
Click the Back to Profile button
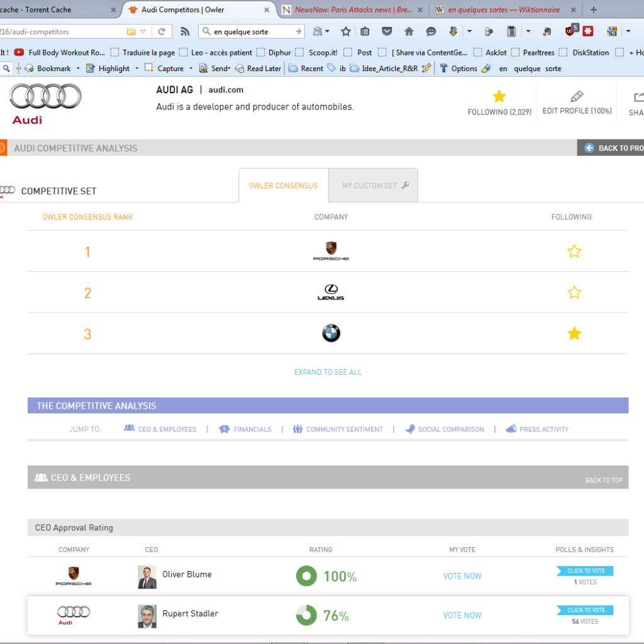pyautogui.click(x=610, y=148)
